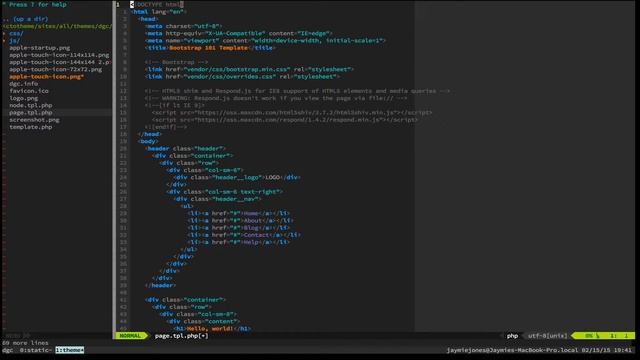Viewport: 640px width, 360px height.
Task: Click the NERDTree root path line
Action: click(x=57, y=26)
